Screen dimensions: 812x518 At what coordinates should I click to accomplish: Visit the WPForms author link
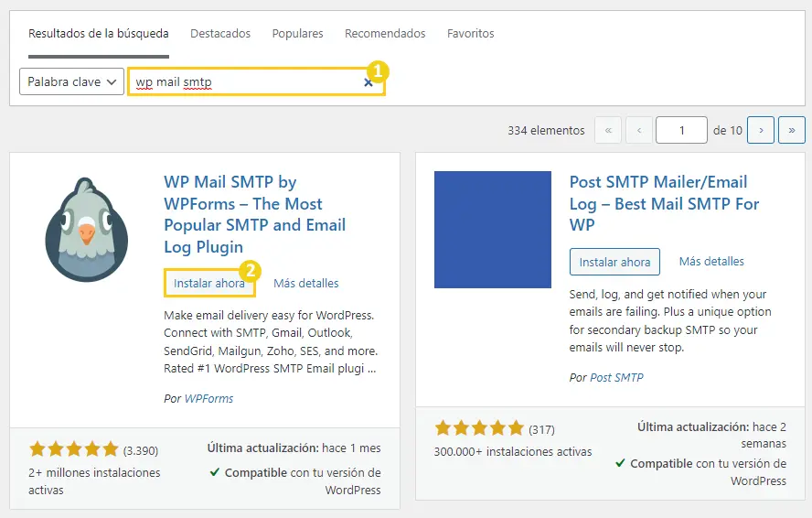208,399
